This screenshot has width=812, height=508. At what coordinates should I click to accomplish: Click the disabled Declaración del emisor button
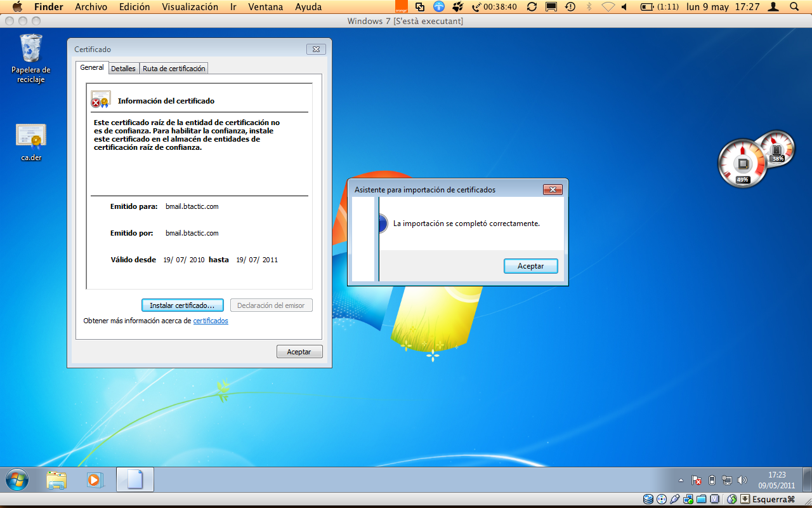coord(271,305)
